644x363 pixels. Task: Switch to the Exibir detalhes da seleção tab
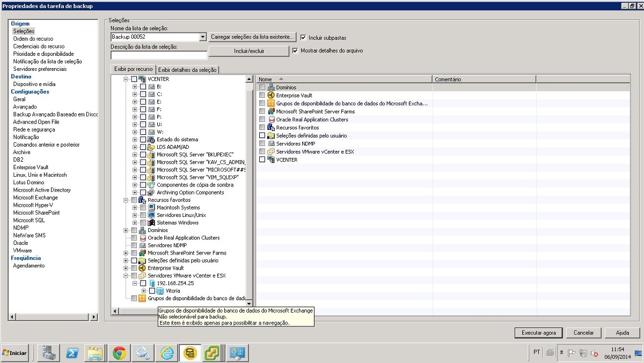187,70
